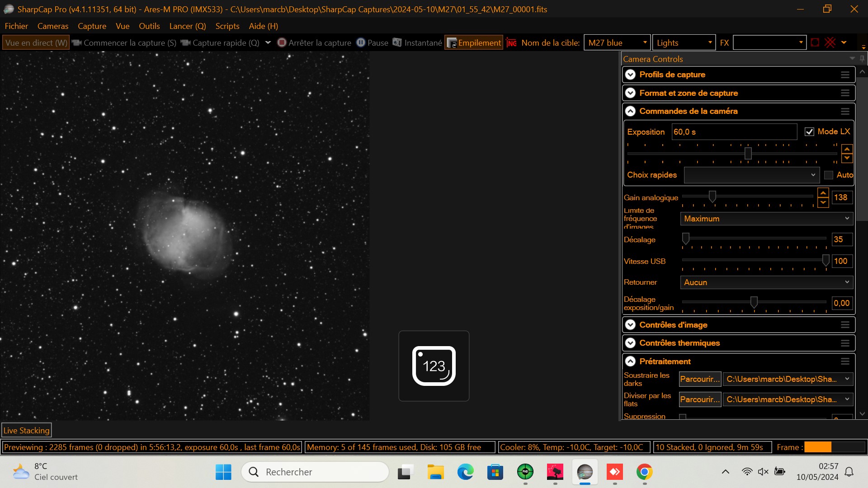Open the Retourner dropdown showing Aucun
This screenshot has height=488, width=868.
[x=765, y=282]
